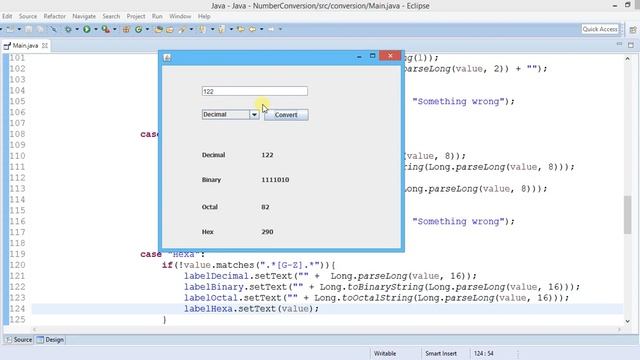Close the Main.java editor tab
The height and width of the screenshot is (360, 640).
pos(45,46)
